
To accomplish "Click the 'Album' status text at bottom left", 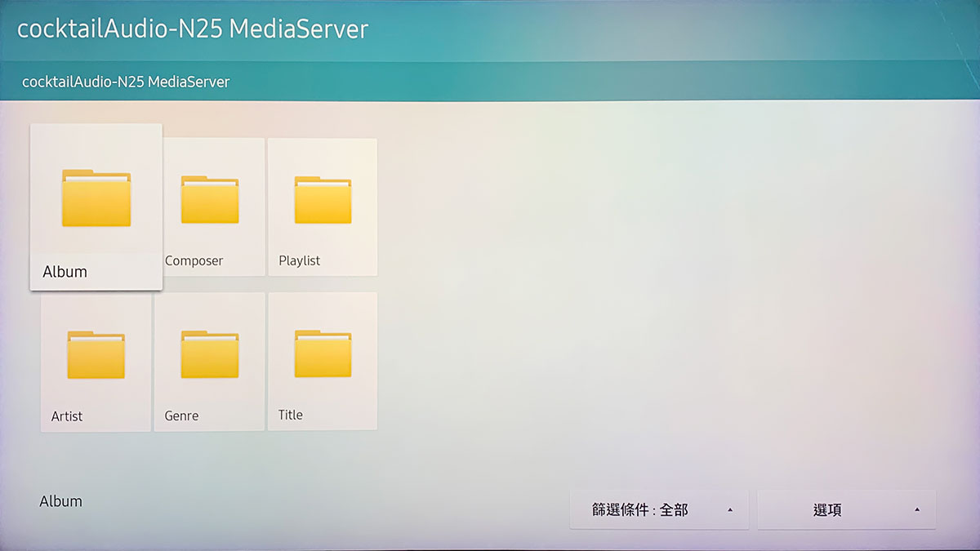I will [60, 501].
